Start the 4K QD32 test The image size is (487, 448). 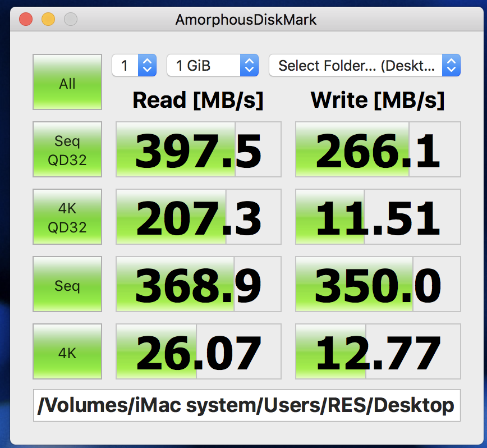tap(67, 217)
